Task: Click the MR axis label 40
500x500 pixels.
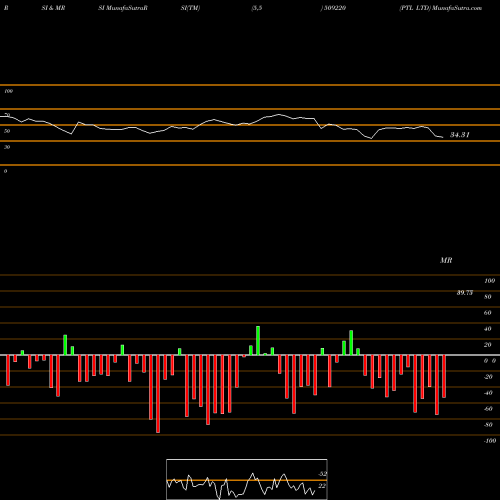Action: pyautogui.click(x=488, y=329)
